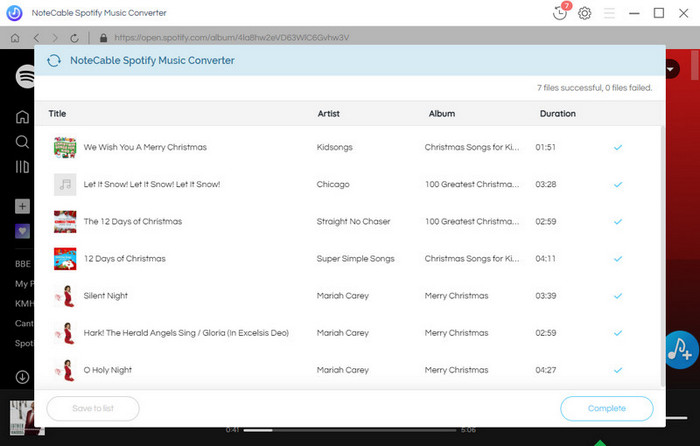Click the converter list scrollbar
Viewport: 700px width, 446px height.
662,256
